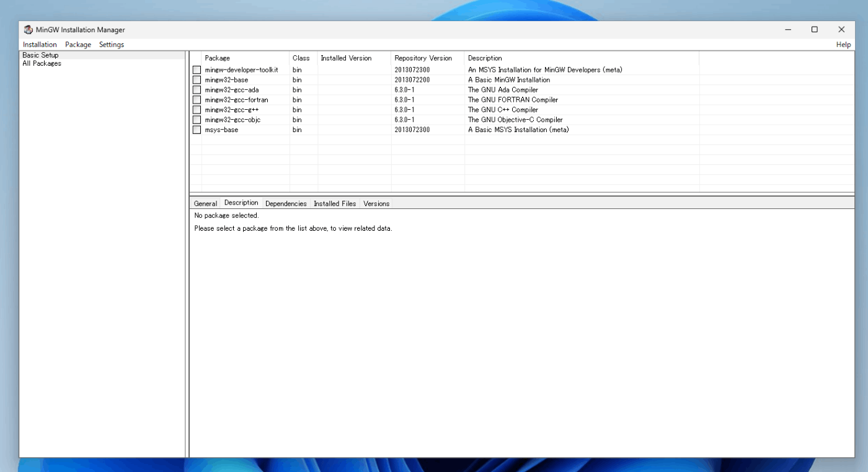Select the mingw32-base package name
The height and width of the screenshot is (472, 868).
pos(226,80)
